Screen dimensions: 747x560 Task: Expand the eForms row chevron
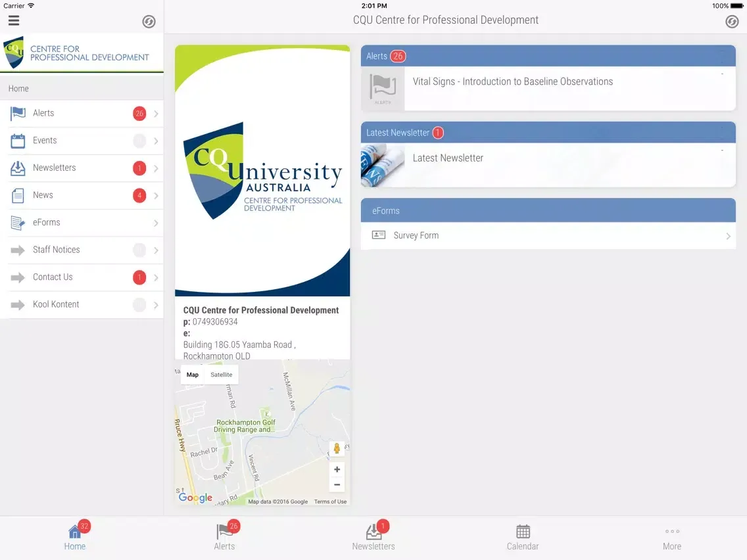[x=156, y=223]
